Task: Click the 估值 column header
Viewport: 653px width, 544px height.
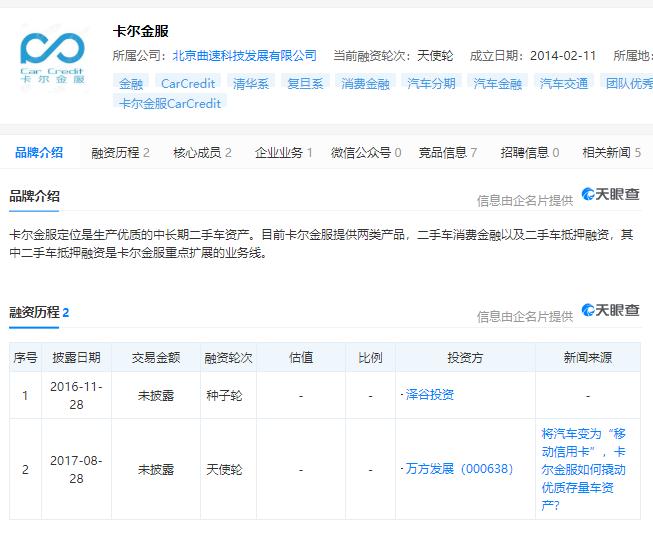Action: pos(301,357)
